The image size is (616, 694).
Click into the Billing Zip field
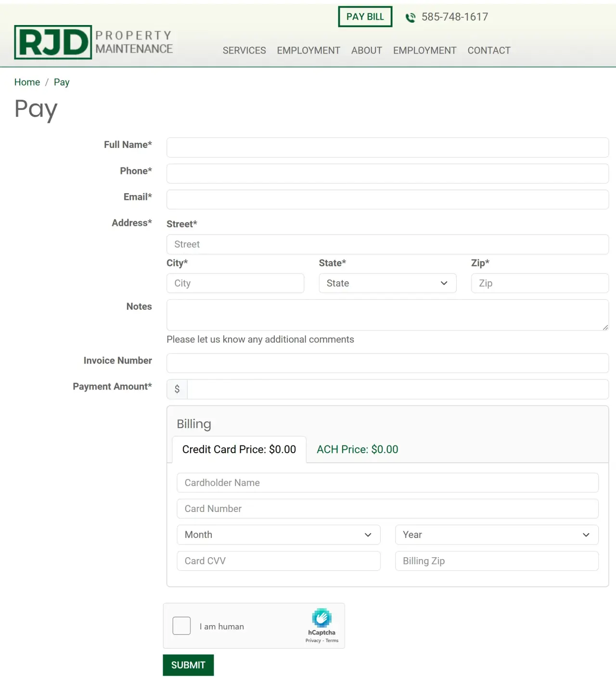tap(497, 561)
